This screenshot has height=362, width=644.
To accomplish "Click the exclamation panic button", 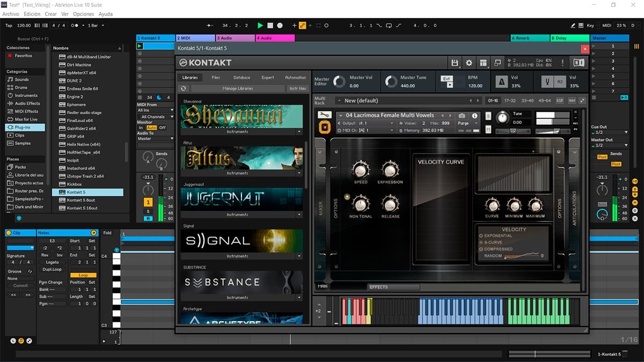I will click(x=562, y=63).
